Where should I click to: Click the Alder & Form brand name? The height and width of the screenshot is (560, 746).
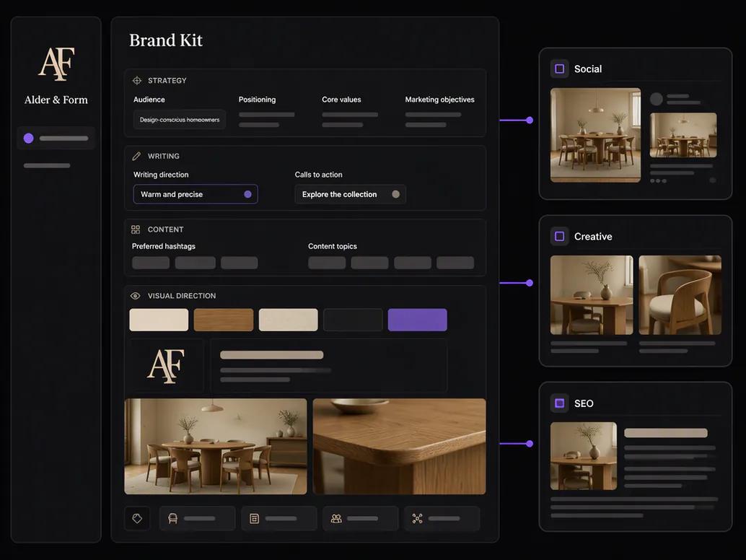[56, 100]
